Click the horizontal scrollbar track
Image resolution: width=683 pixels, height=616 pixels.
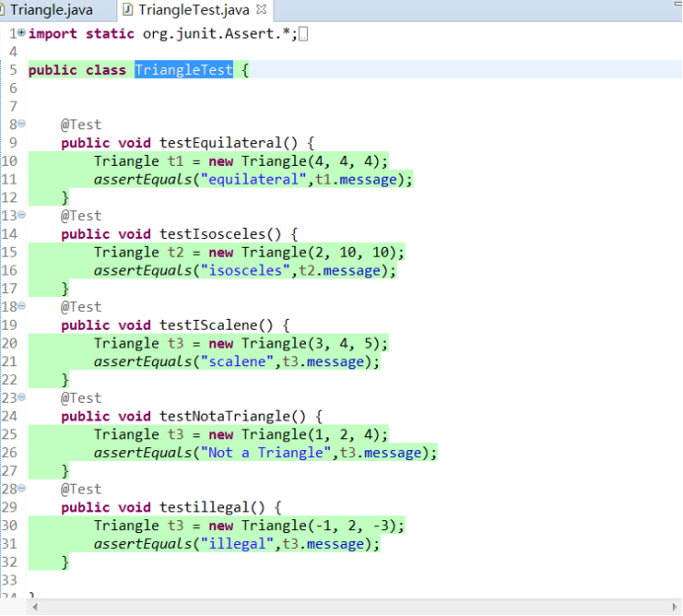click(355, 607)
